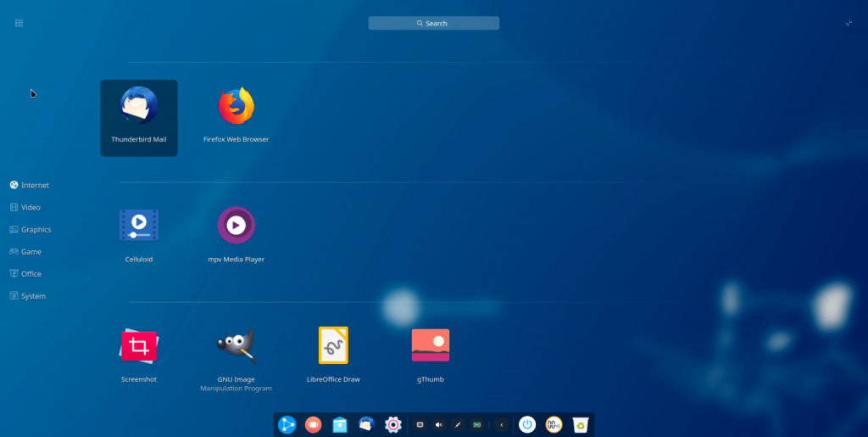
Task: Click the green battery tray icon
Action: [x=476, y=425]
